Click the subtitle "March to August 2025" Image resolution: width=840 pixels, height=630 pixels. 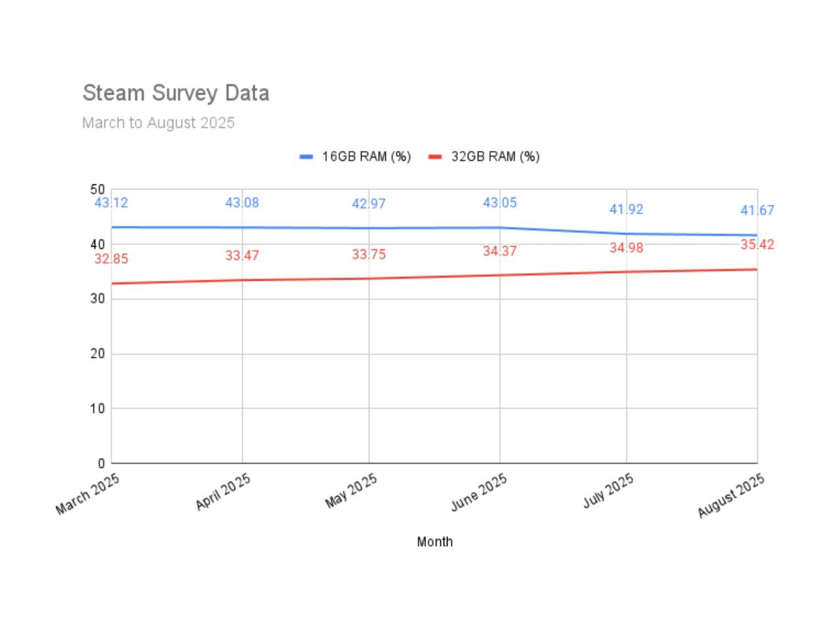tap(158, 123)
